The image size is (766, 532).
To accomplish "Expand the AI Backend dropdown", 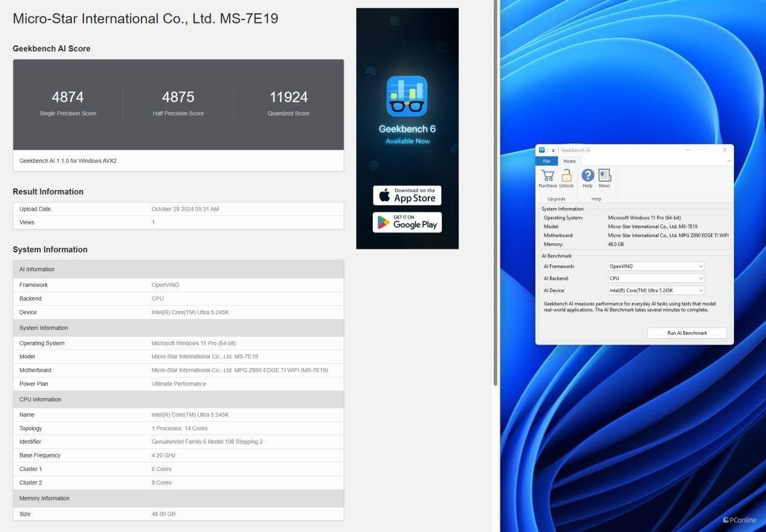I will coord(701,278).
